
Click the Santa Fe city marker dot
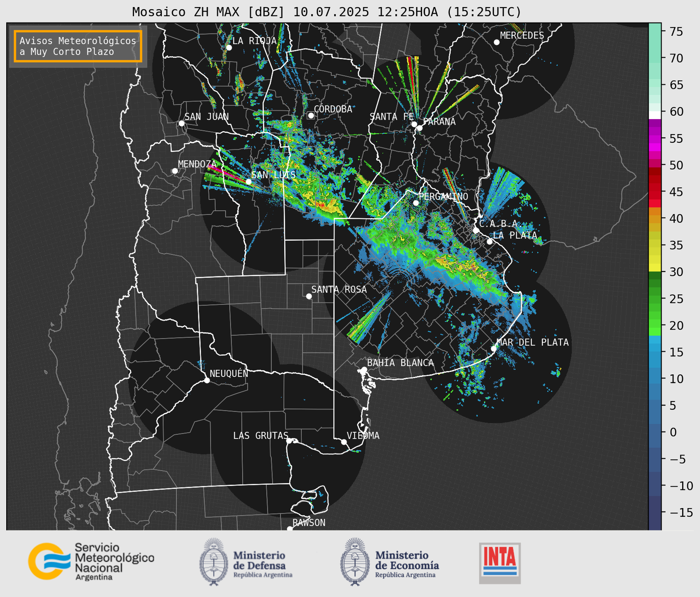pos(414,124)
